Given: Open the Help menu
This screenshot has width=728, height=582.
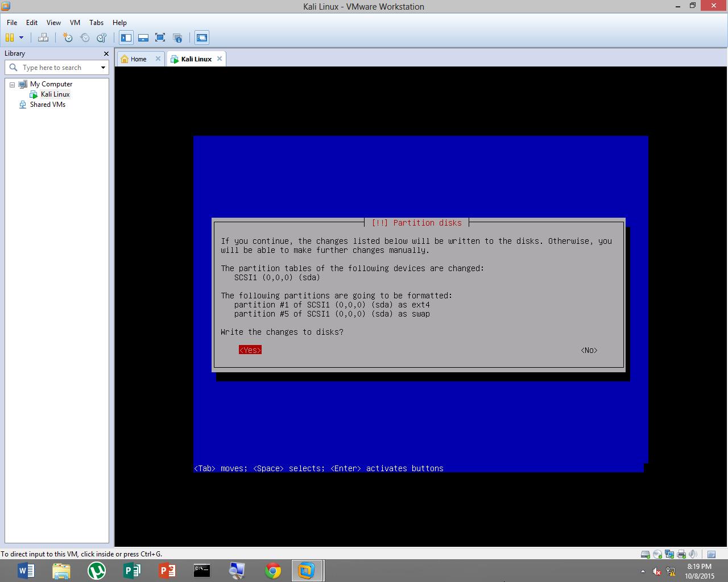Looking at the screenshot, I should (x=119, y=23).
